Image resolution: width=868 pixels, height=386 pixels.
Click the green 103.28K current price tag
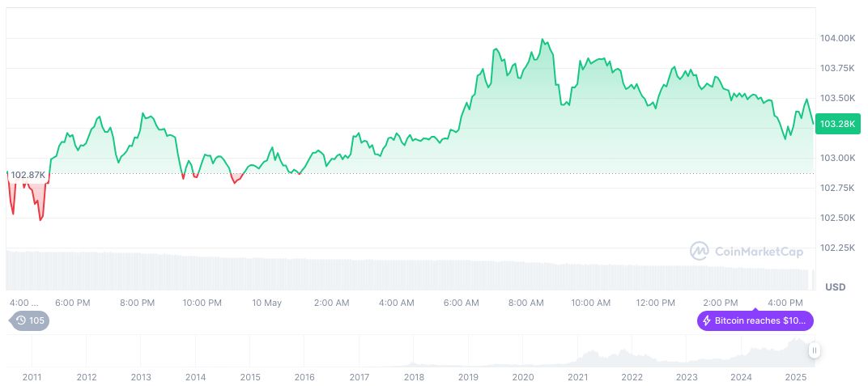pyautogui.click(x=838, y=124)
